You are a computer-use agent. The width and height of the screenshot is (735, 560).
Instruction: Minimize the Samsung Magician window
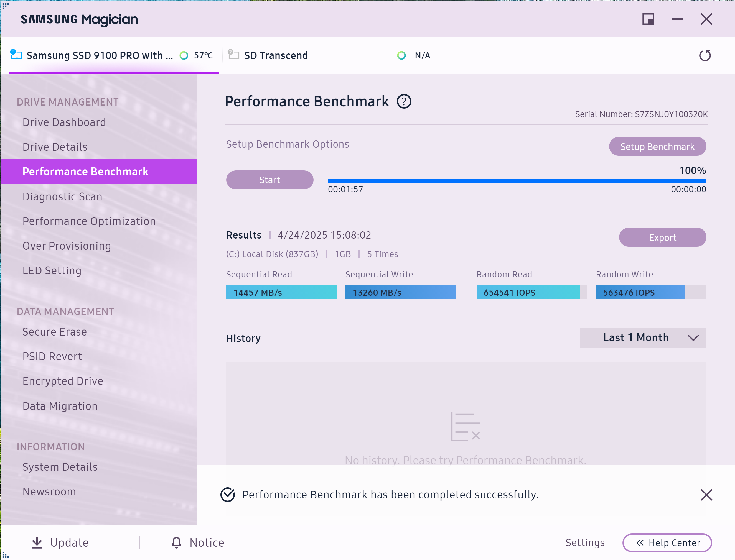pos(677,19)
